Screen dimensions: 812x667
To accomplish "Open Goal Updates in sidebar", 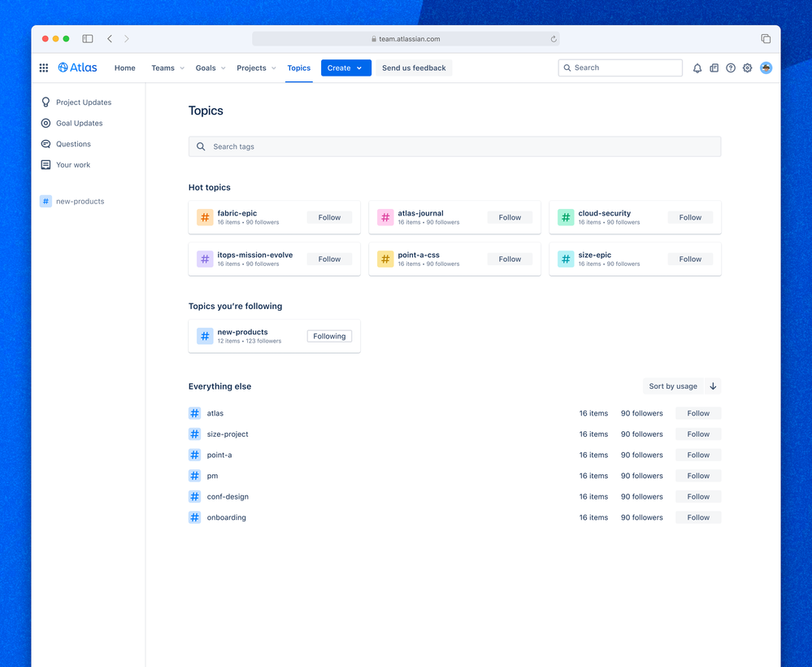I will coord(79,123).
